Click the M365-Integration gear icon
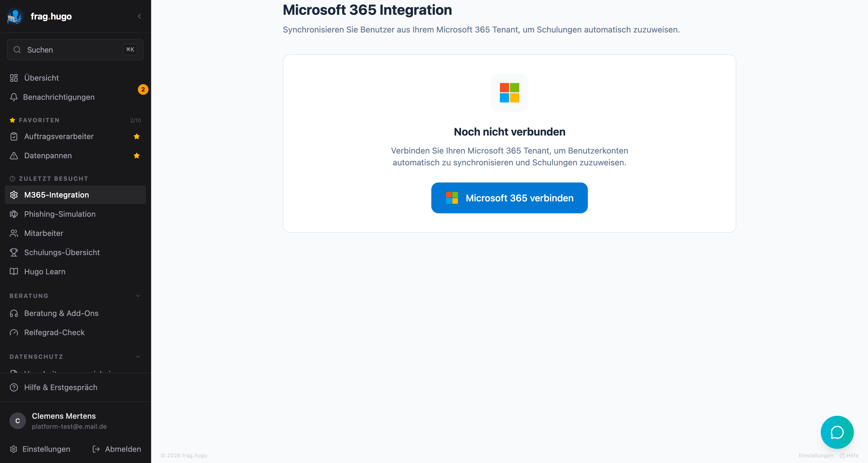The image size is (868, 463). click(x=14, y=195)
